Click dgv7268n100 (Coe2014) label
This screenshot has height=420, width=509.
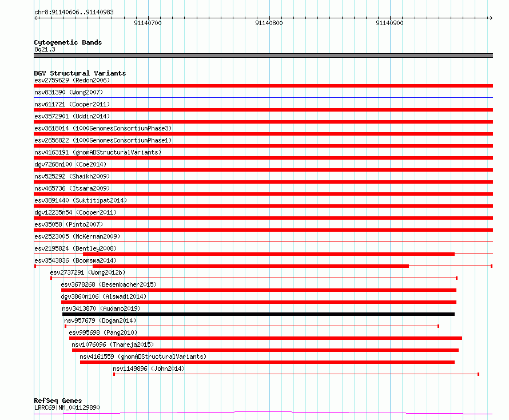click(70, 164)
